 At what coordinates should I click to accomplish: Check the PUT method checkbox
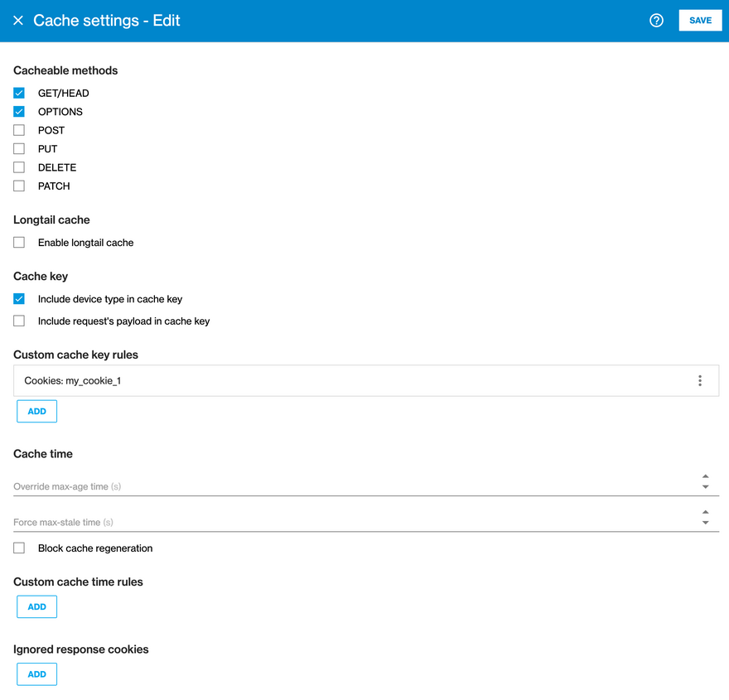18,148
